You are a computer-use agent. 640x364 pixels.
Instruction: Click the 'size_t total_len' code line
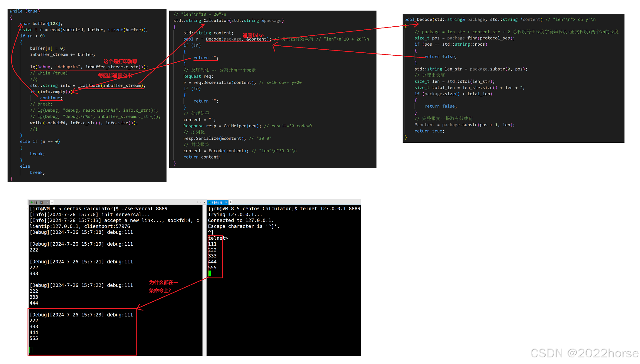click(x=470, y=88)
